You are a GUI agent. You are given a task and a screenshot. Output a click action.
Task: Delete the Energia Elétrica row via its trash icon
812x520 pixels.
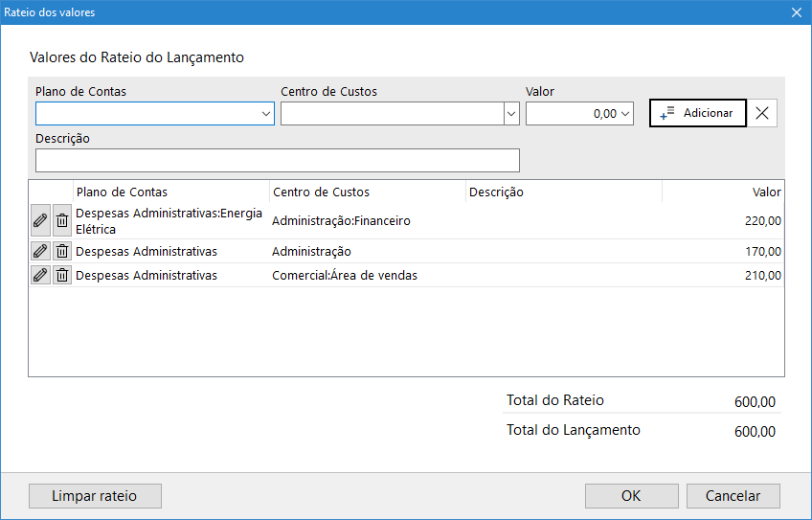[x=62, y=220]
